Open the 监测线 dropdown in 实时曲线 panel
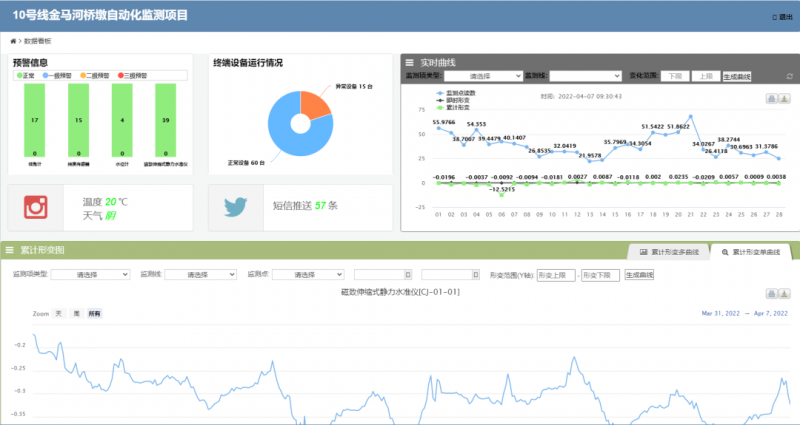 586,76
